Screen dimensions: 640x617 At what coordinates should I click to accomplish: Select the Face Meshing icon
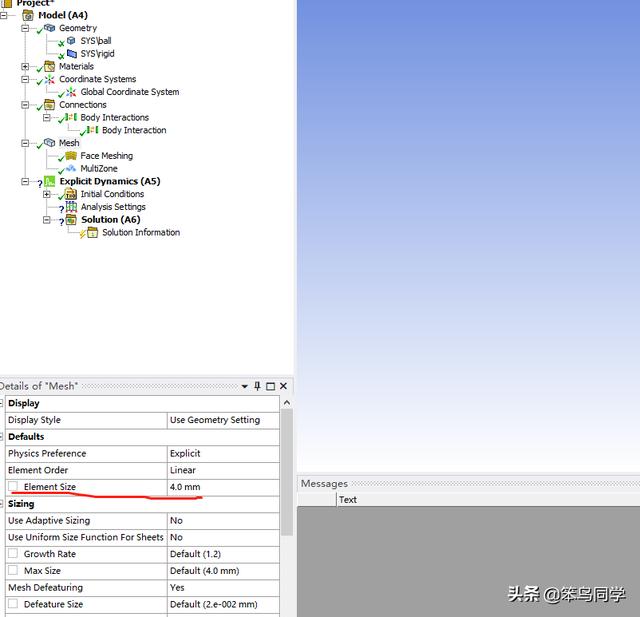coord(71,156)
